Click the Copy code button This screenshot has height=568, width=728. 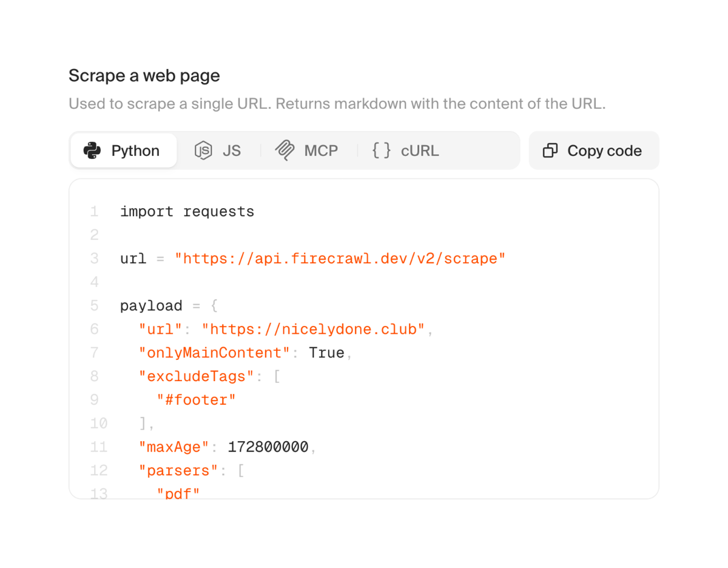(593, 150)
